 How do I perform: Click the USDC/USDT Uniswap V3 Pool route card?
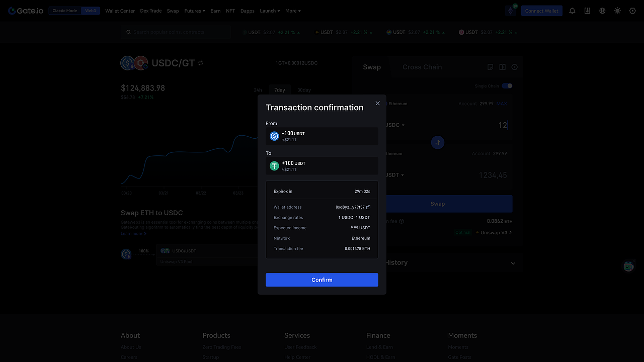click(207, 255)
